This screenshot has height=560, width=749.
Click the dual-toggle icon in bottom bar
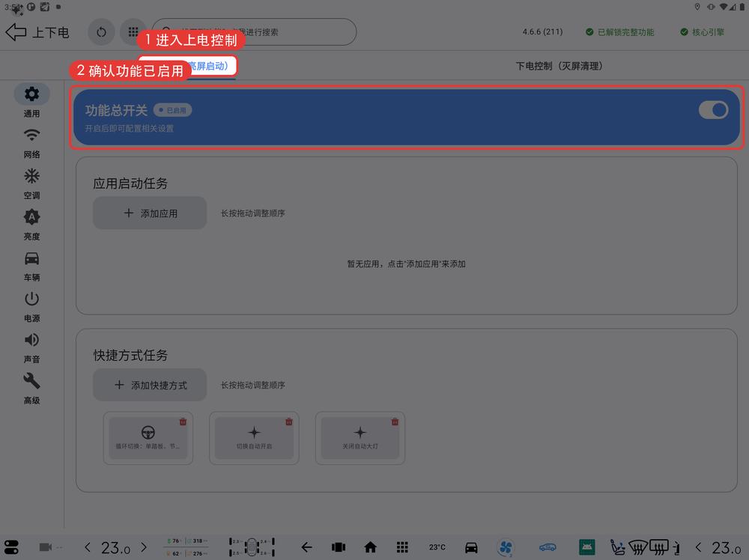(x=11, y=547)
